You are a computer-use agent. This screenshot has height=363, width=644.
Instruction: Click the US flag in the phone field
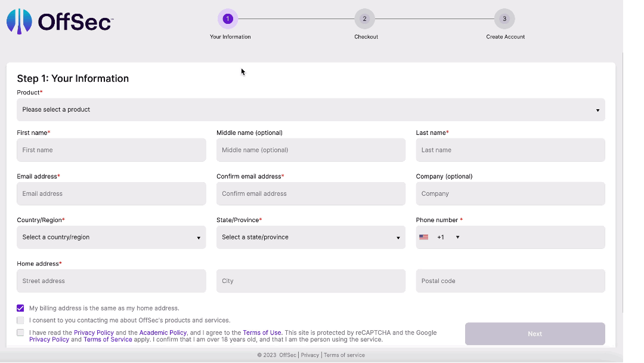[423, 237]
